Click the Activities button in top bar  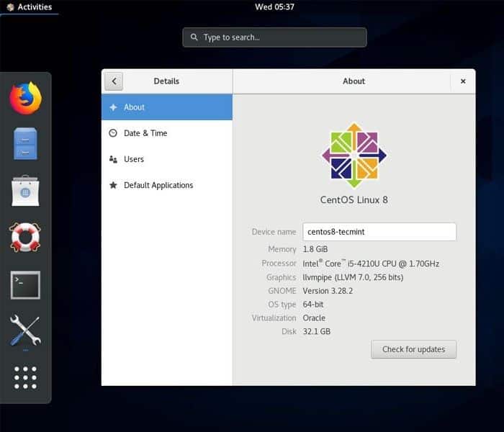click(30, 7)
